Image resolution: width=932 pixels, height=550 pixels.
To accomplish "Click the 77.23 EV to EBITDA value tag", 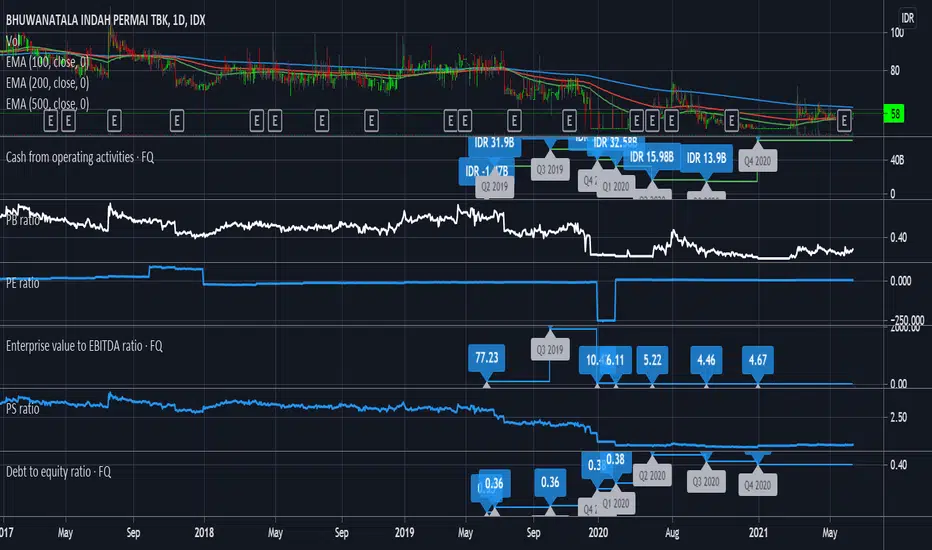I will [x=487, y=358].
